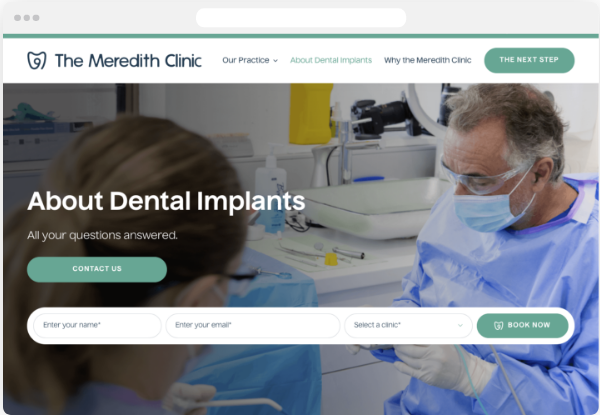Click the third gray window dot
This screenshot has height=415, width=600.
click(36, 18)
